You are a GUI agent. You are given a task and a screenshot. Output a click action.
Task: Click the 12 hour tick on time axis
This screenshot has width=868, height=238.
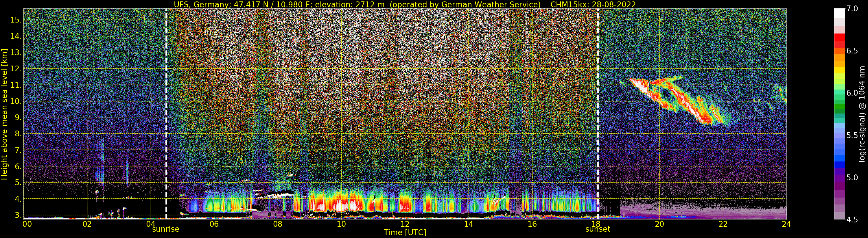(x=405, y=224)
